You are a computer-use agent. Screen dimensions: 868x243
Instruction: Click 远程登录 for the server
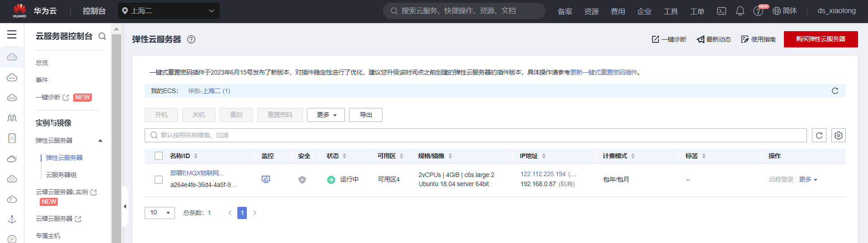tap(781, 179)
